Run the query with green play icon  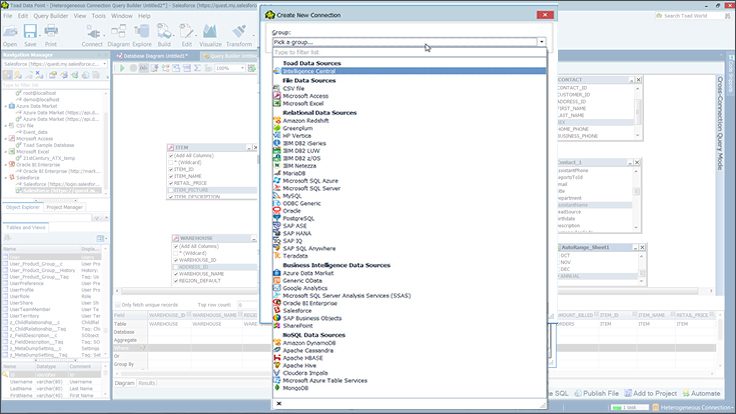coord(121,68)
